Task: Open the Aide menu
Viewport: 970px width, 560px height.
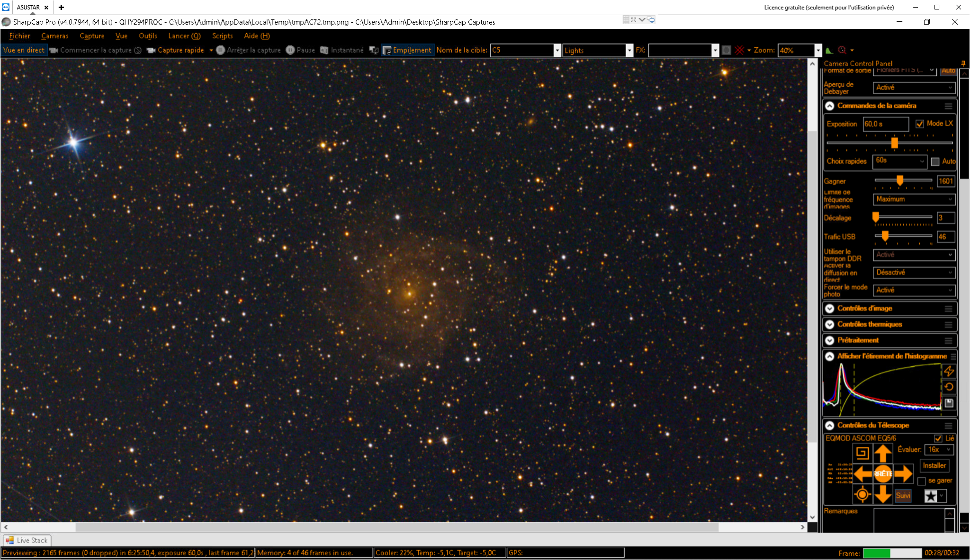Action: (x=257, y=36)
